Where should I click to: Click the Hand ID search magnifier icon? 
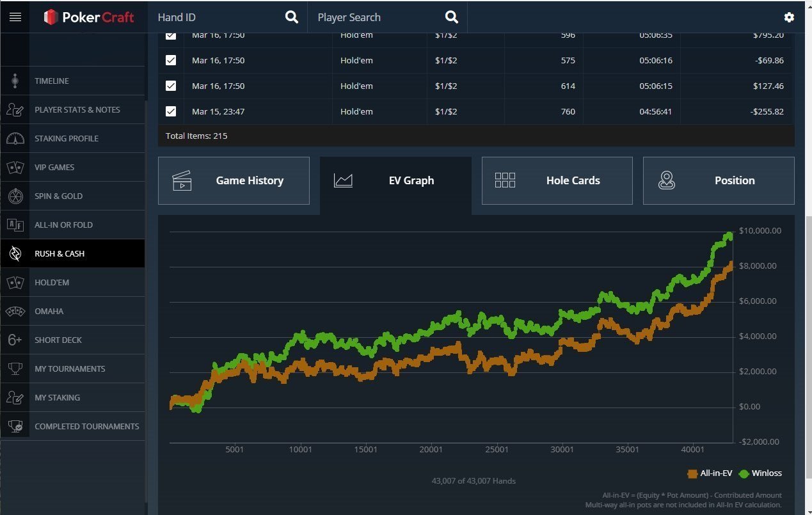pyautogui.click(x=291, y=17)
